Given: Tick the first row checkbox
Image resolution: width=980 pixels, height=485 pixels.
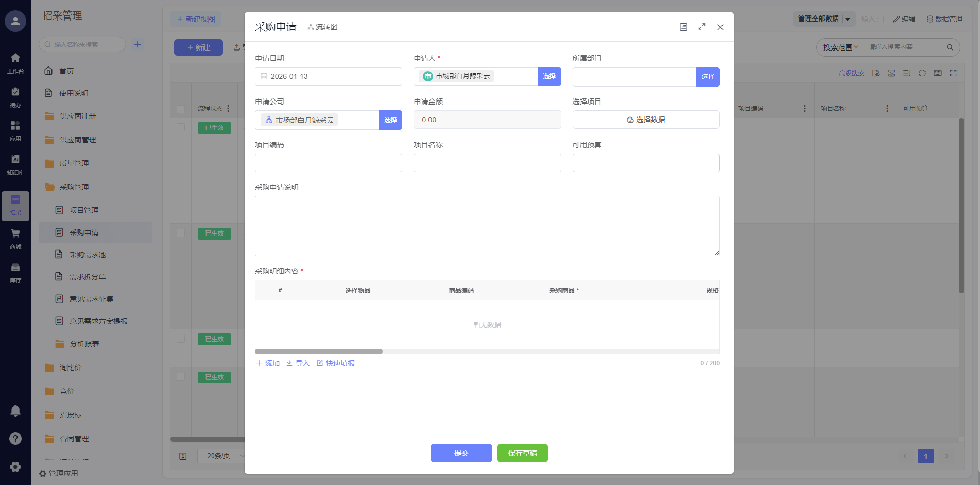Looking at the screenshot, I should pyautogui.click(x=181, y=127).
